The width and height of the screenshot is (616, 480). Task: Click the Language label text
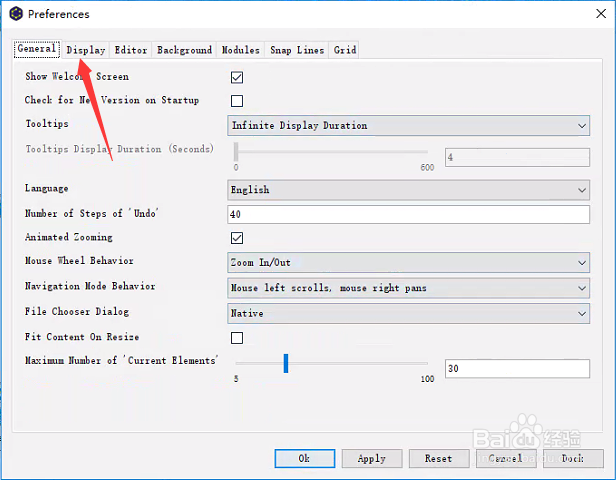tap(47, 189)
